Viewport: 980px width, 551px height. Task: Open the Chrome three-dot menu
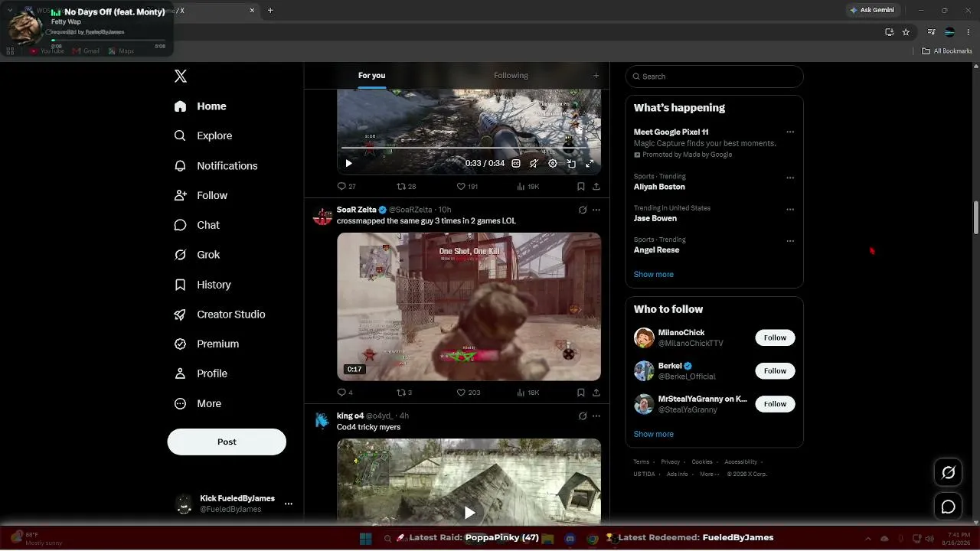(969, 32)
